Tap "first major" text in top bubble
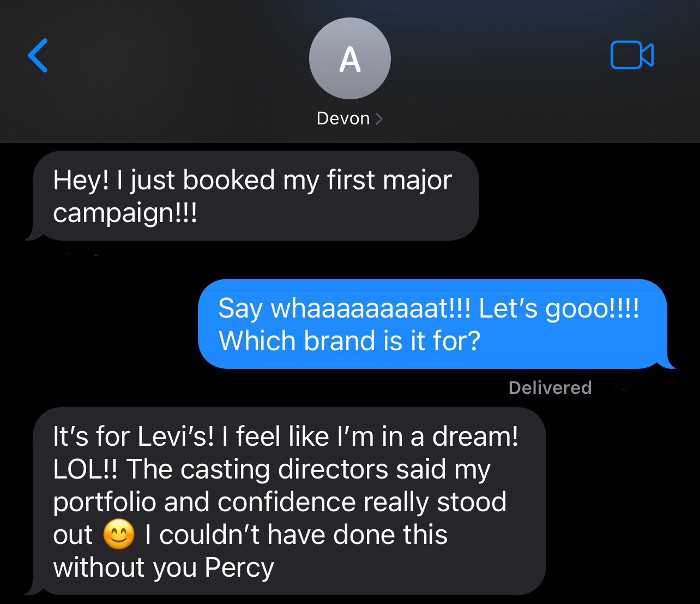The height and width of the screenshot is (604, 700). coord(389,181)
